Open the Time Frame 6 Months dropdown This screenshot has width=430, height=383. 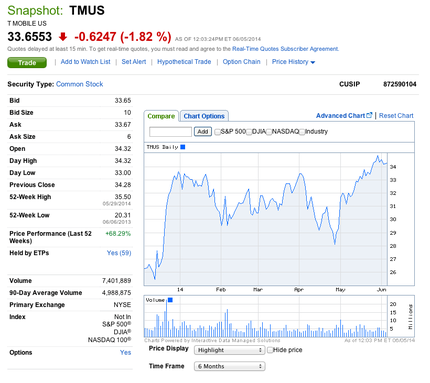230,366
